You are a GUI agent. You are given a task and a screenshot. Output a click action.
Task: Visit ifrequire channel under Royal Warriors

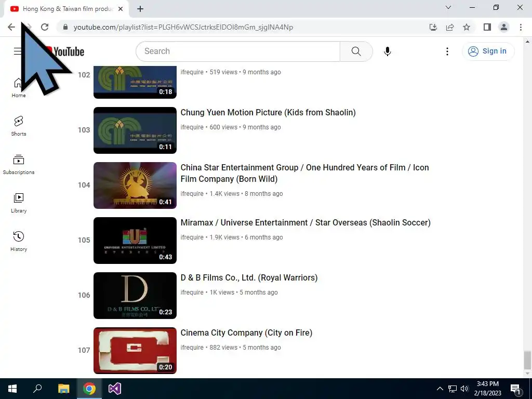coord(192,292)
